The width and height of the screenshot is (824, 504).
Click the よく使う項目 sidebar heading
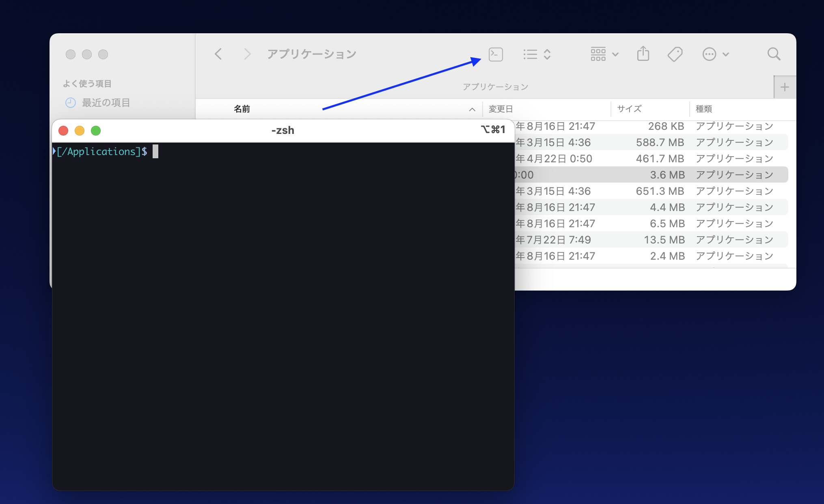[87, 84]
